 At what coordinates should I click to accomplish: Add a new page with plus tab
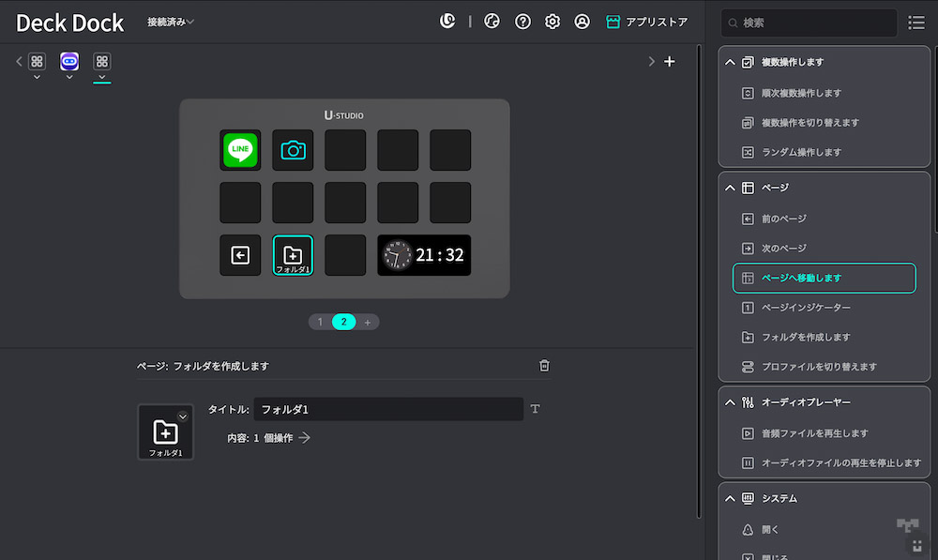(x=368, y=322)
